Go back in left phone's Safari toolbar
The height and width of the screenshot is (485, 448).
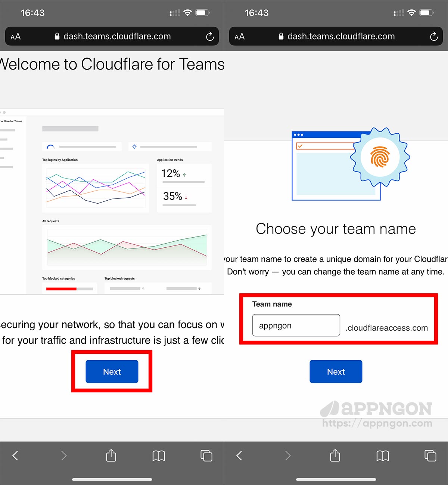[15, 455]
